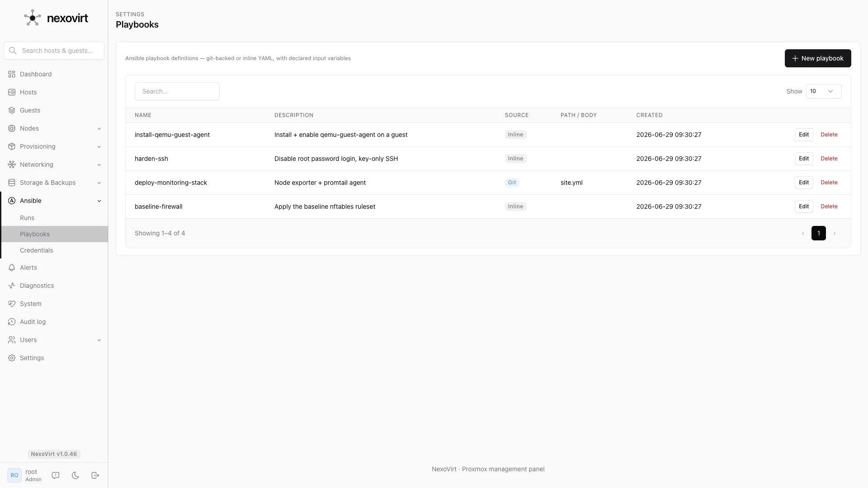
Task: Click the New playbook button
Action: pyautogui.click(x=818, y=58)
